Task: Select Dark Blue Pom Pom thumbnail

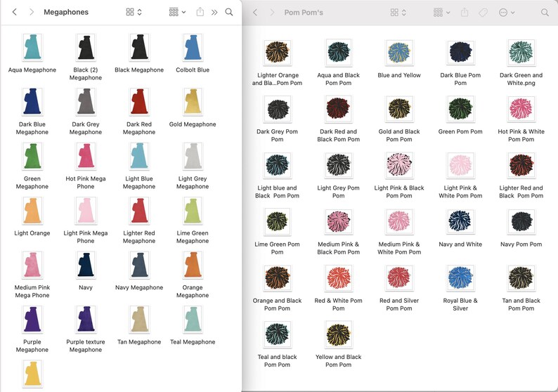Action: 460,52
